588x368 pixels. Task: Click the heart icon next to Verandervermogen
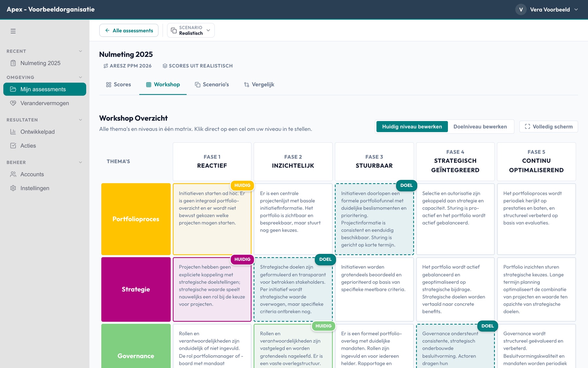click(x=13, y=103)
